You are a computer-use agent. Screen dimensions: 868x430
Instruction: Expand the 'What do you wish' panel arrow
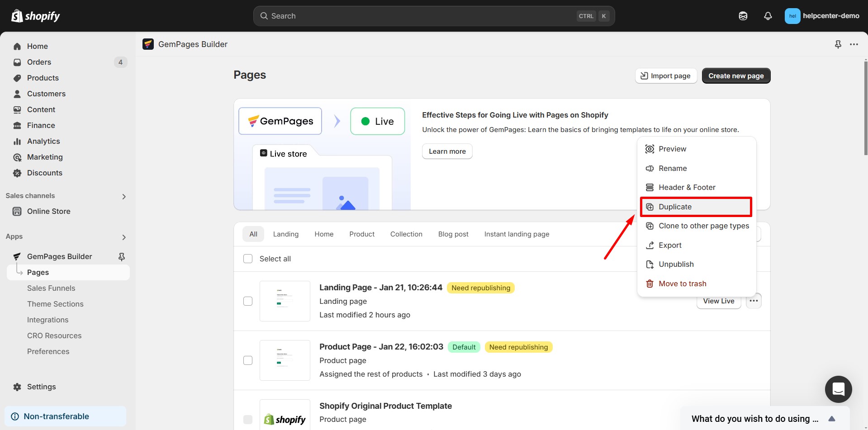click(831, 419)
